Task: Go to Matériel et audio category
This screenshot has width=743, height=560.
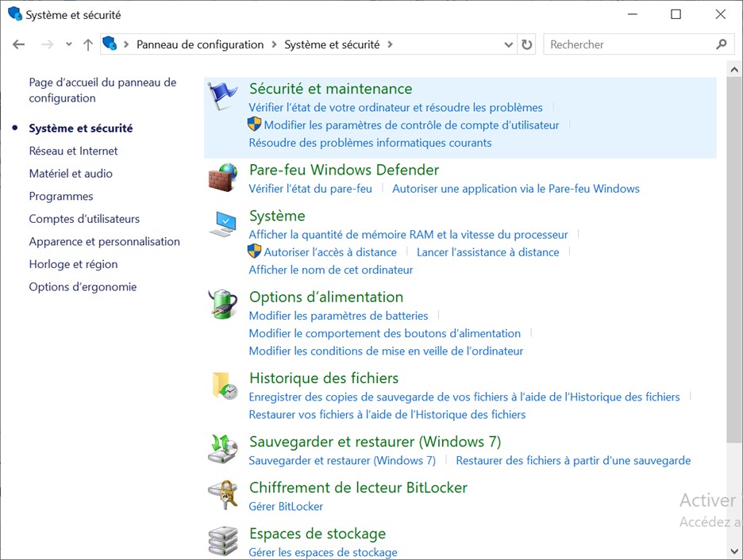Action: pos(71,174)
